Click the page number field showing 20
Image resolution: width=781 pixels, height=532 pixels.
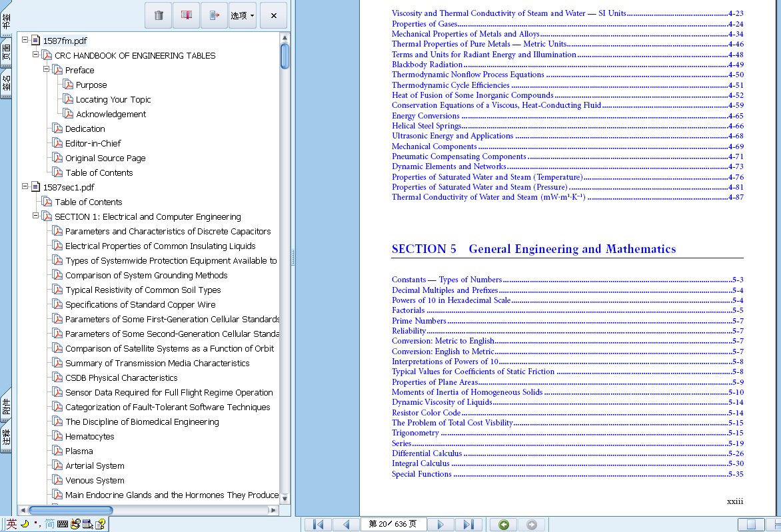[393, 524]
